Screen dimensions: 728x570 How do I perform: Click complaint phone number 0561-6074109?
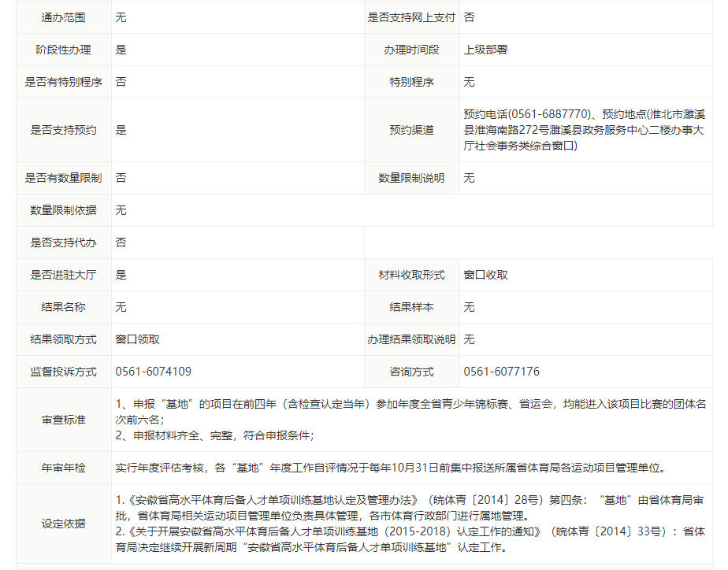tap(154, 372)
